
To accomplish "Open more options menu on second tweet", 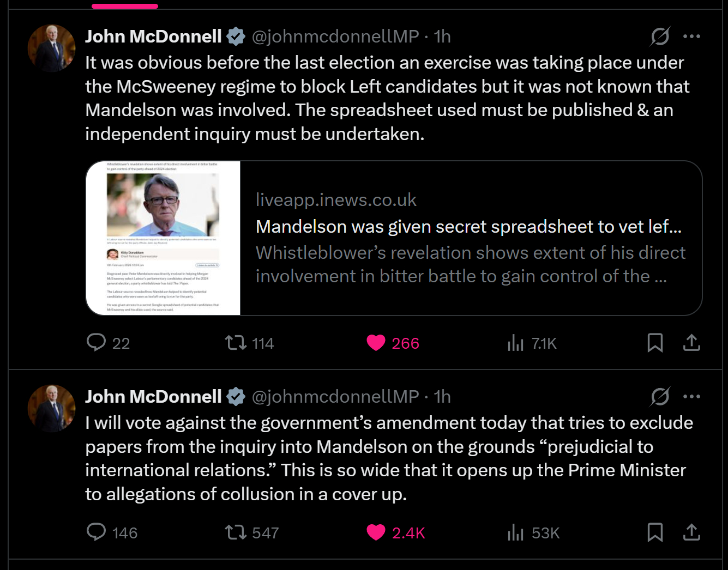I will point(691,397).
